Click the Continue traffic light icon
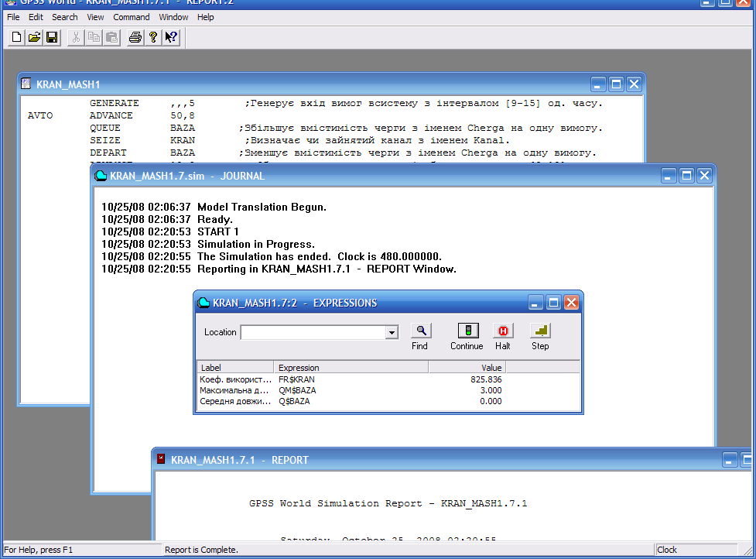Screen dimensions: 756x559 (x=468, y=331)
